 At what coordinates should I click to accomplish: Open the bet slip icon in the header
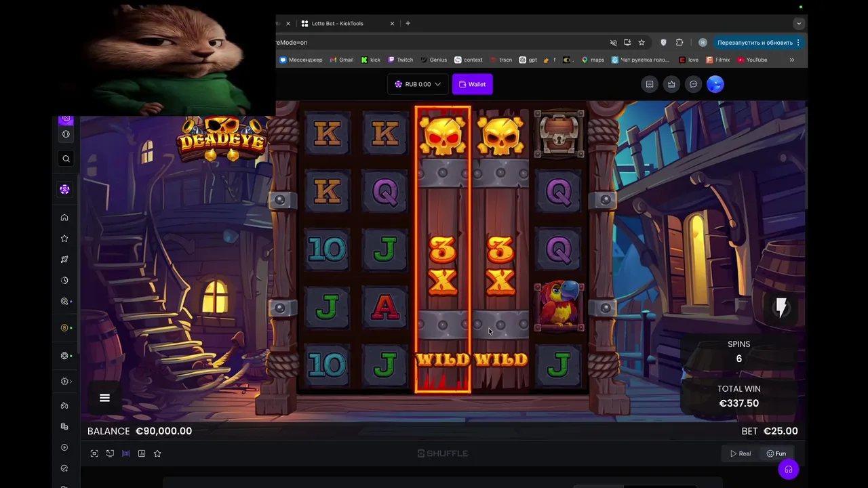pyautogui.click(x=650, y=84)
